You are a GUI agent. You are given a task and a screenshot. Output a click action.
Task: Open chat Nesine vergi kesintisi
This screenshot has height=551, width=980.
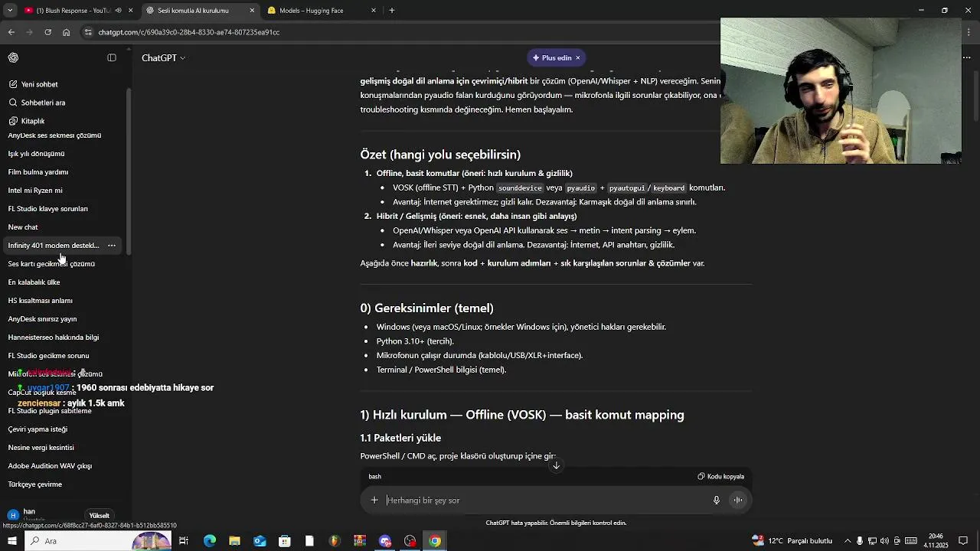click(41, 448)
